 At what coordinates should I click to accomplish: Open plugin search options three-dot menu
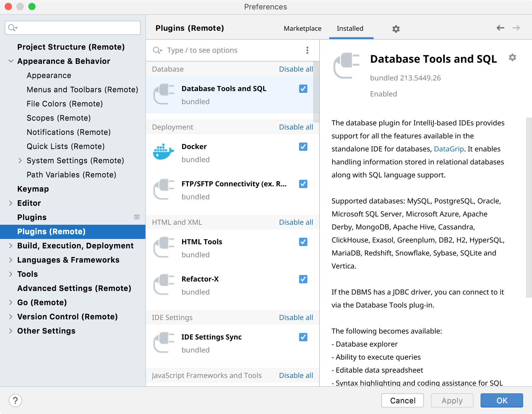click(307, 50)
